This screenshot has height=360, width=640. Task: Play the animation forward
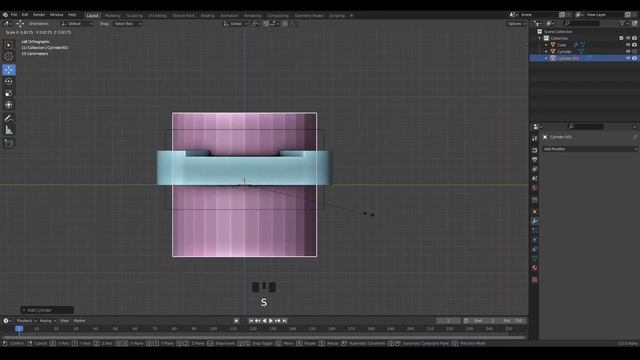[271, 321]
